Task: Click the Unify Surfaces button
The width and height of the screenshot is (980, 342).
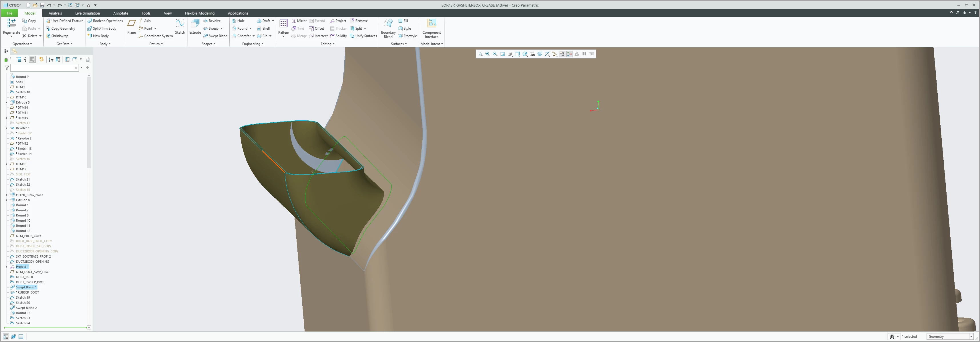Action: (363, 36)
